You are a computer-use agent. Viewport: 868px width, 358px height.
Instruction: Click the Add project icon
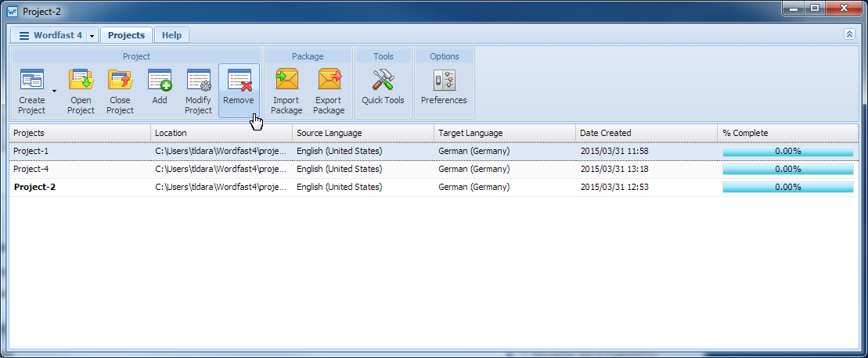click(160, 80)
